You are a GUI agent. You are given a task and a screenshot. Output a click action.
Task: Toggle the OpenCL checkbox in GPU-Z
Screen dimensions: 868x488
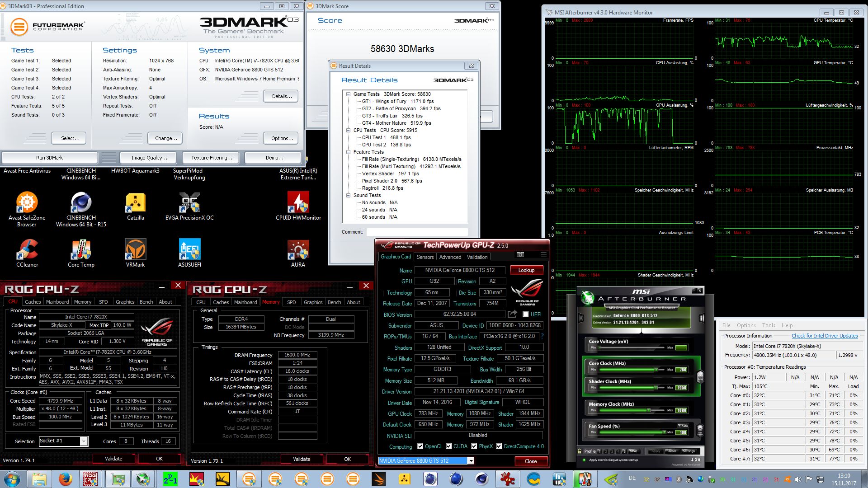coord(420,446)
